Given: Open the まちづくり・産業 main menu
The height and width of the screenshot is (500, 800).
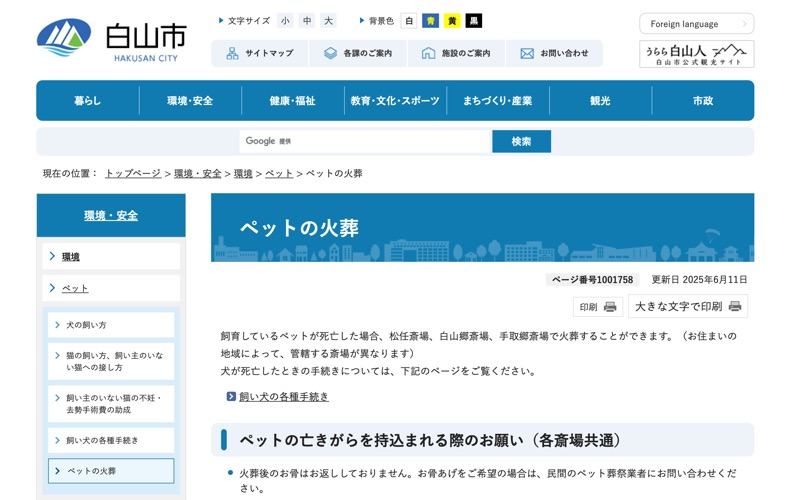Looking at the screenshot, I should point(498,101).
